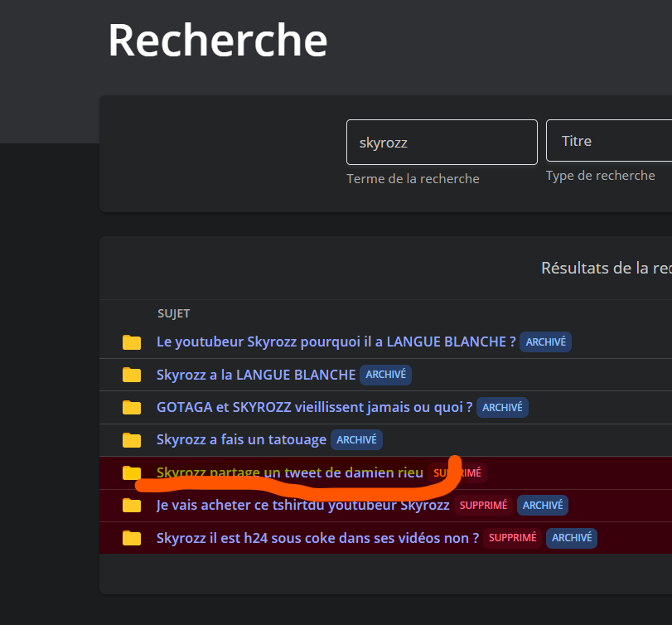This screenshot has height=625, width=672.
Task: Click the 'Terme de la recherche' label
Action: pyautogui.click(x=413, y=179)
